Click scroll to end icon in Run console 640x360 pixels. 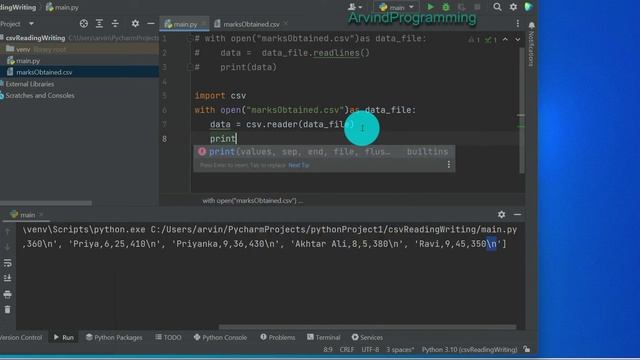[7, 278]
